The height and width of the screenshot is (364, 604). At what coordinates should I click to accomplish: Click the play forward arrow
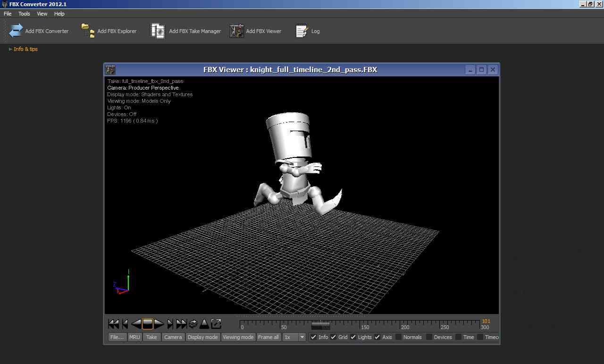click(159, 324)
